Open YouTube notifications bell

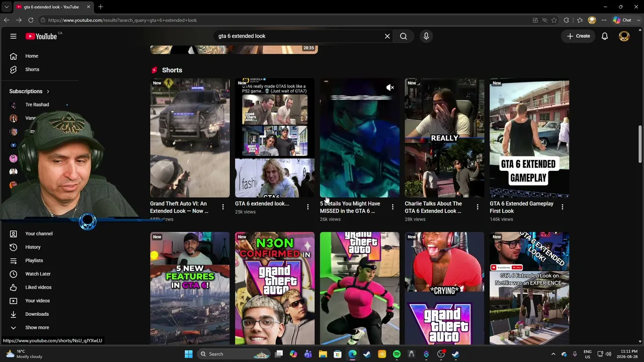point(605,36)
